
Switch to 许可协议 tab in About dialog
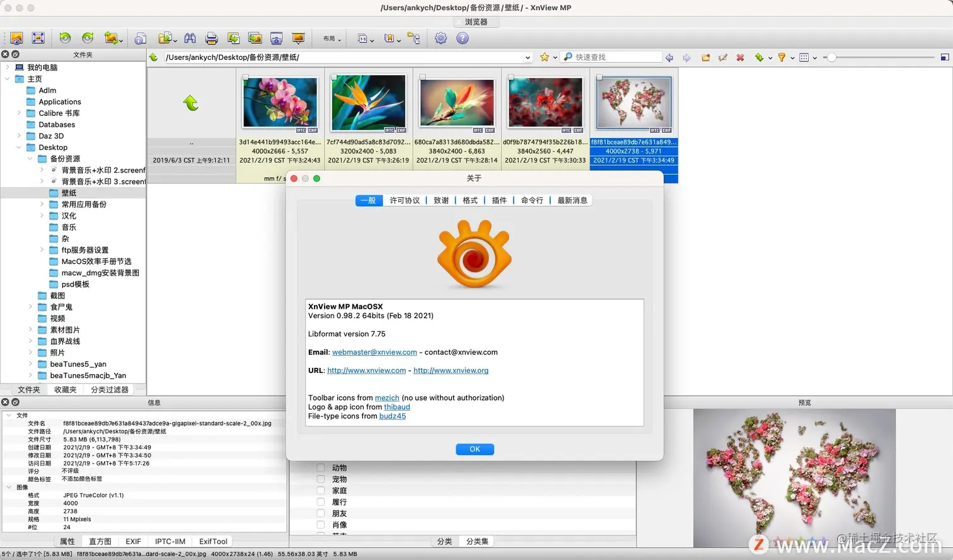click(405, 200)
